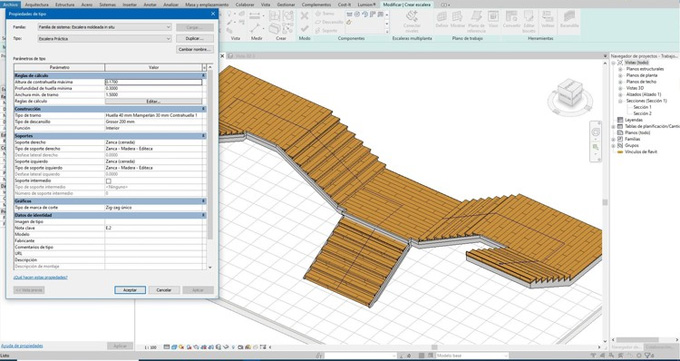Click the Familias icon in project browser

pos(620,139)
